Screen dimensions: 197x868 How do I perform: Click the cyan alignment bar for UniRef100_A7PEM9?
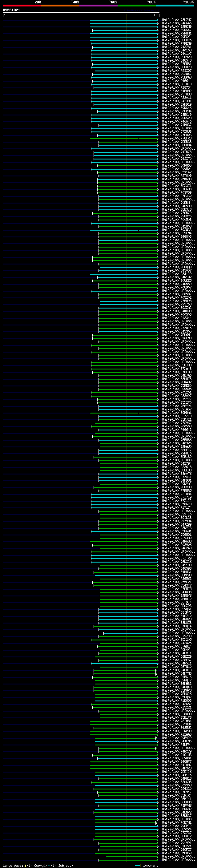pyautogui.click(x=125, y=43)
